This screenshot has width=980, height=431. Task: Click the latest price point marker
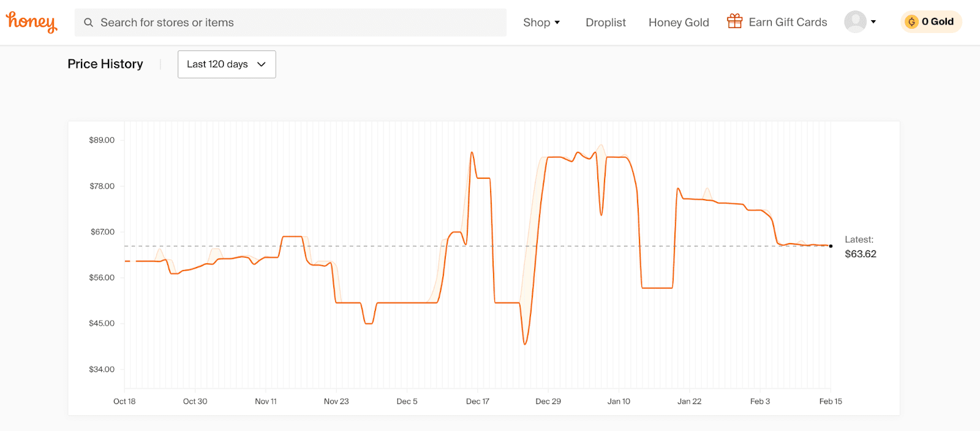pyautogui.click(x=831, y=246)
